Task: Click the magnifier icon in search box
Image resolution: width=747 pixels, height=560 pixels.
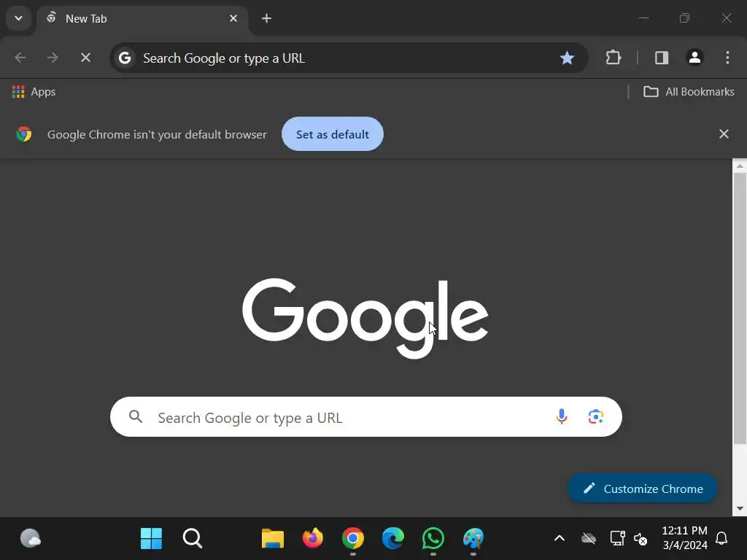Action: pos(136,417)
